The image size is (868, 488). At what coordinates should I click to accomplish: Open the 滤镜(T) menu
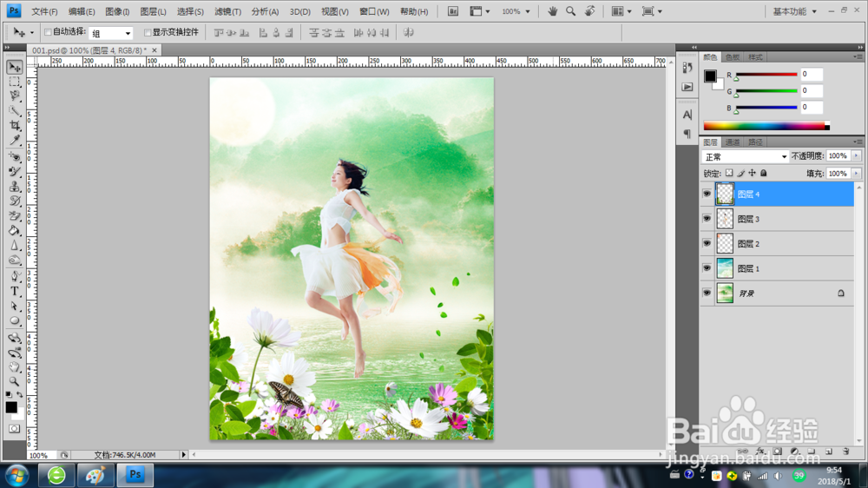click(x=227, y=11)
